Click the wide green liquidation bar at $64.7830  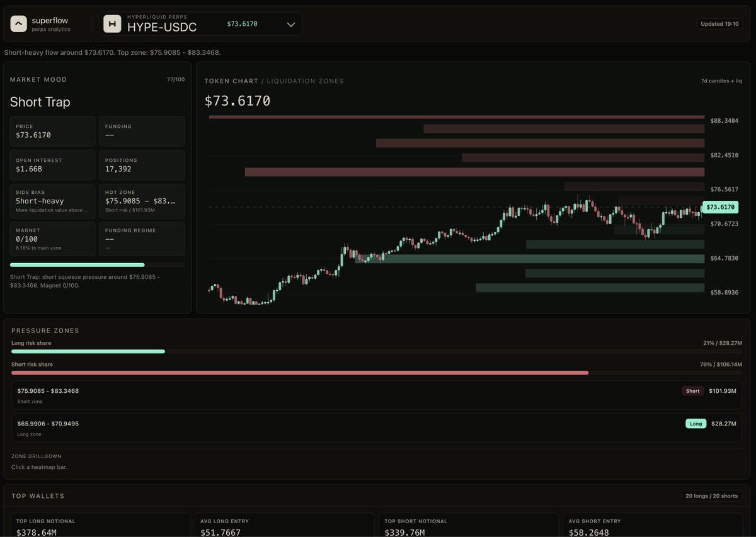(529, 259)
